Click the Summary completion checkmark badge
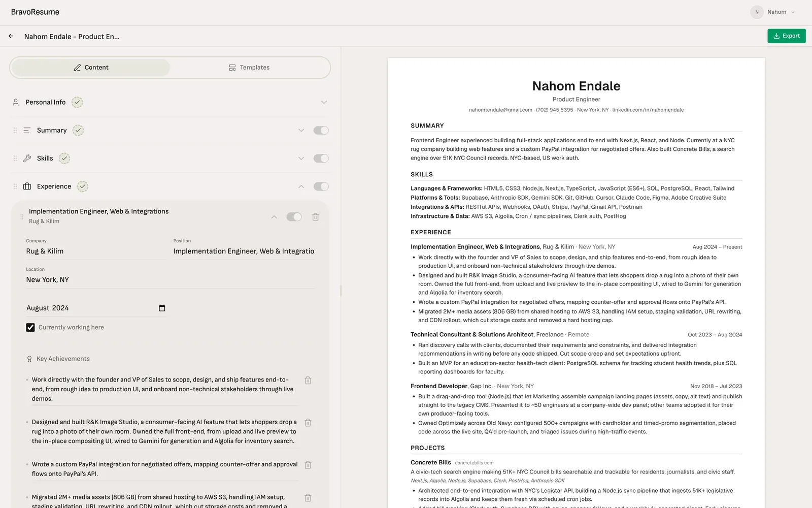The height and width of the screenshot is (508, 812). pos(78,131)
